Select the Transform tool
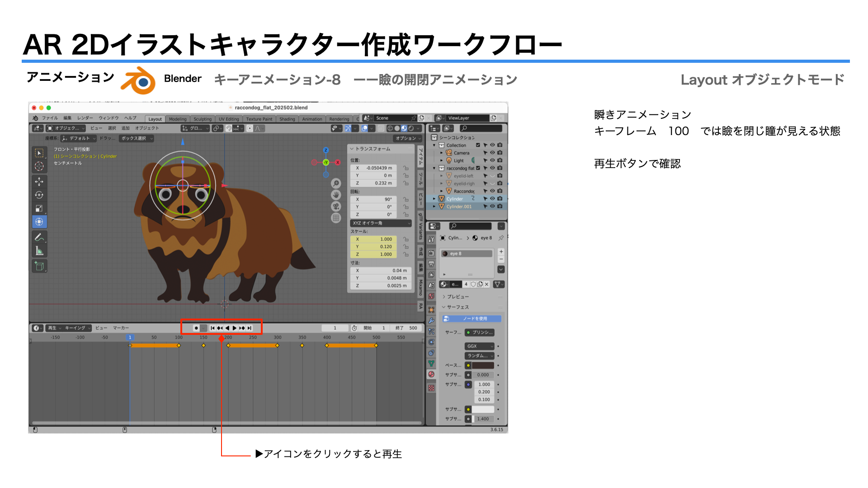The image size is (868, 488). [x=39, y=222]
